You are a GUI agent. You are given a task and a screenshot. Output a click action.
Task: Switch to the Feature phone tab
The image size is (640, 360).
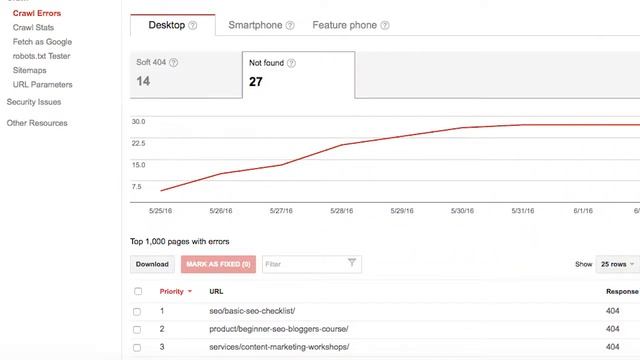coord(344,25)
